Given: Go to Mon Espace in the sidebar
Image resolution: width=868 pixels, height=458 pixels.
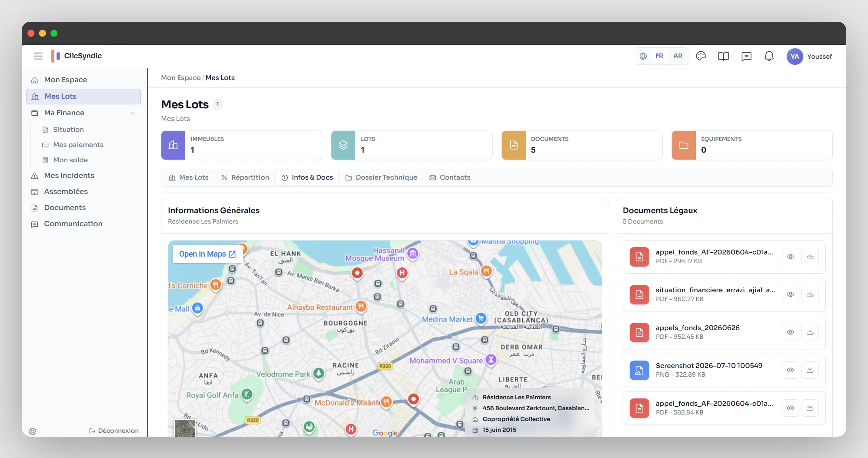Looking at the screenshot, I should point(83,80).
